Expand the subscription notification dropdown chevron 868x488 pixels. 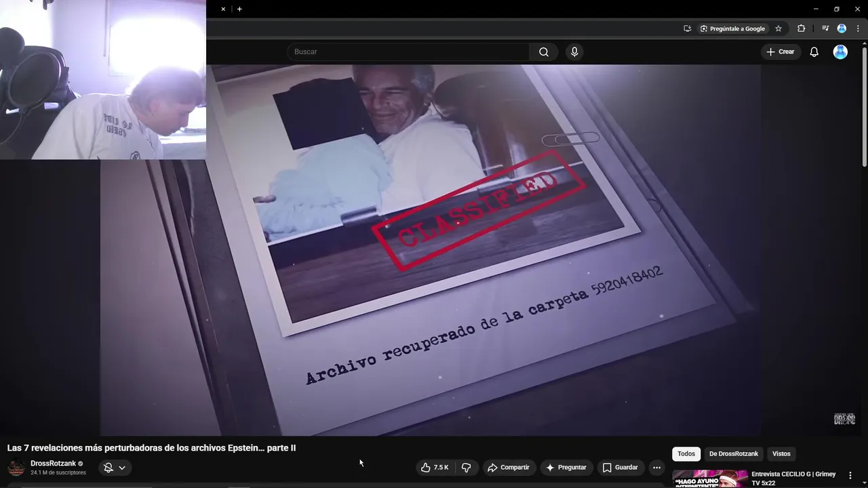coord(122,468)
